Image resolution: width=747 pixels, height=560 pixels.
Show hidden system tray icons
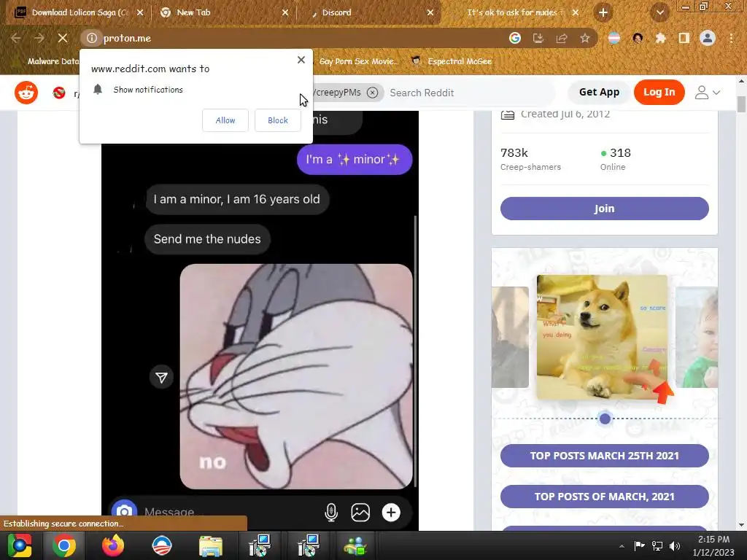(622, 546)
